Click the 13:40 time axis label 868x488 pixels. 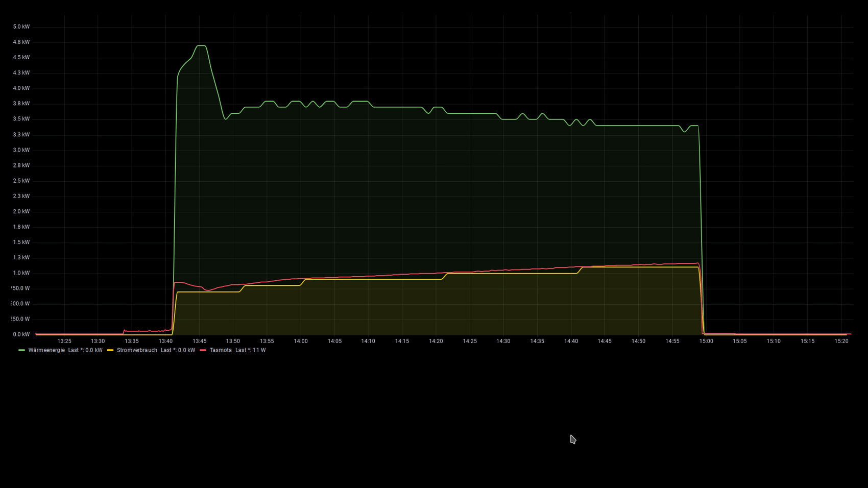[165, 341]
